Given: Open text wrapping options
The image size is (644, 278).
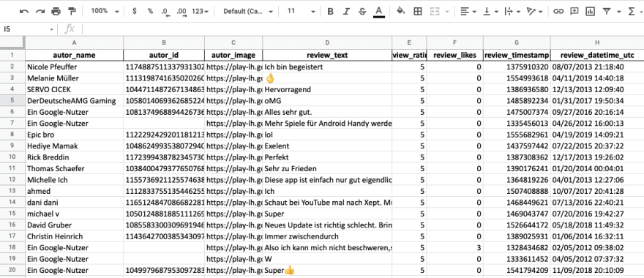Looking at the screenshot, I should pyautogui.click(x=512, y=12).
